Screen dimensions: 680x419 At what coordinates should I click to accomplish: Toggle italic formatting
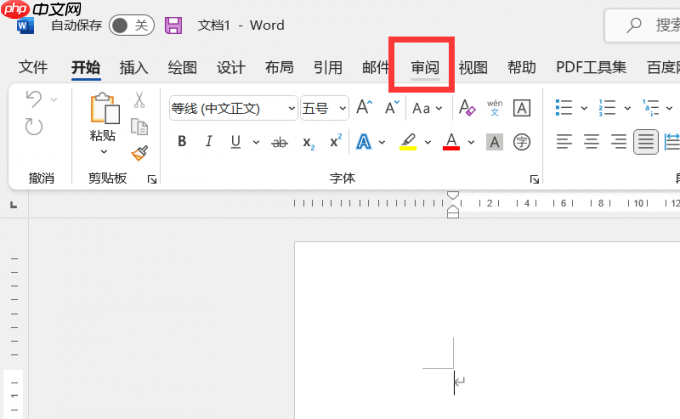click(x=209, y=141)
